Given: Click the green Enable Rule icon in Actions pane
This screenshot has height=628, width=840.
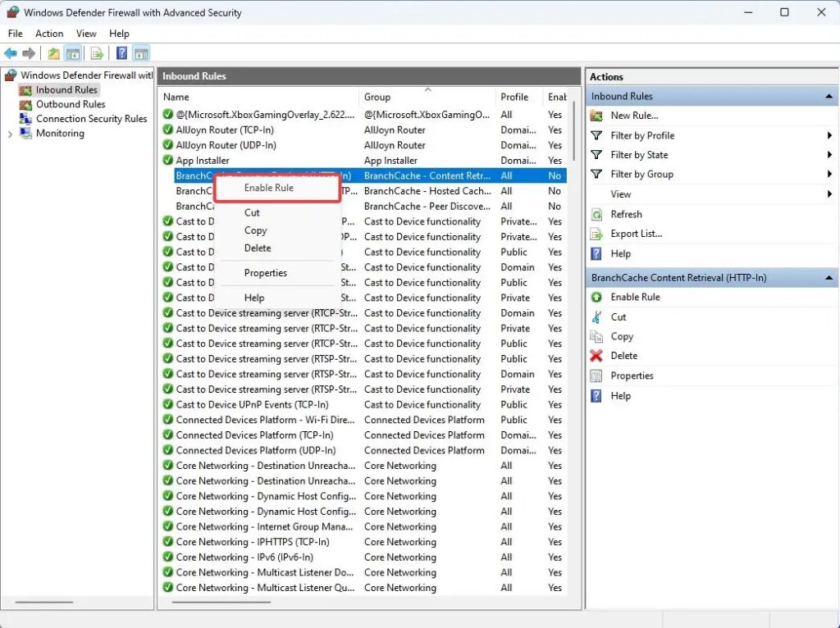Looking at the screenshot, I should pos(596,297).
